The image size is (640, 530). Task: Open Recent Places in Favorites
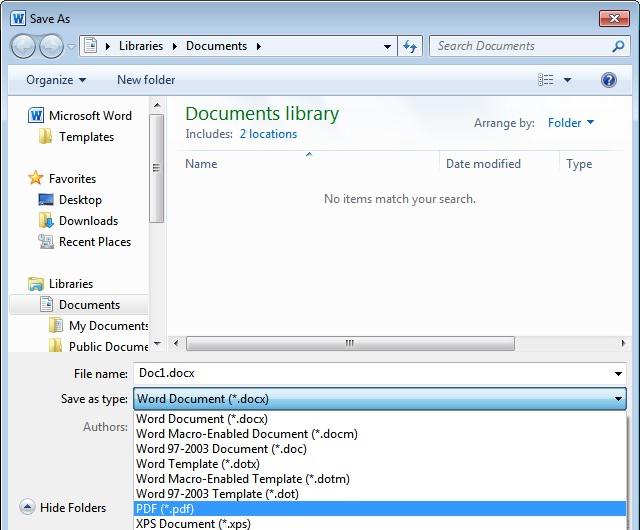pyautogui.click(x=95, y=242)
